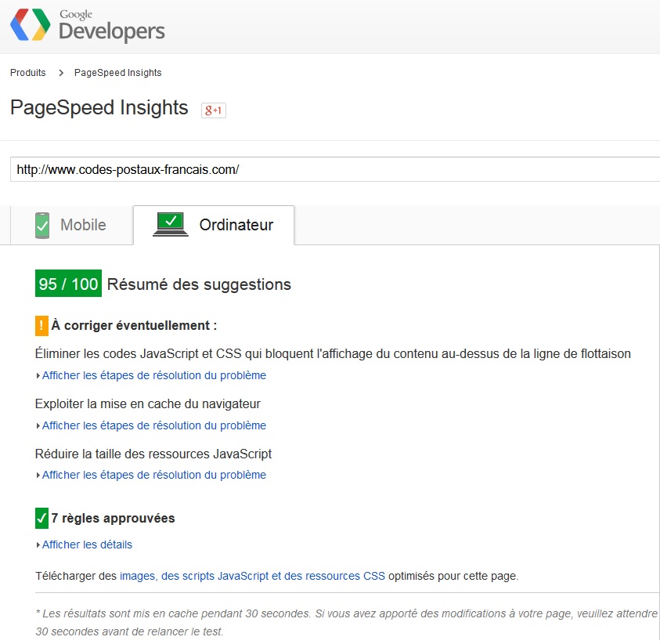The image size is (660, 644).
Task: Click the laptop checkmark icon
Action: click(171, 225)
